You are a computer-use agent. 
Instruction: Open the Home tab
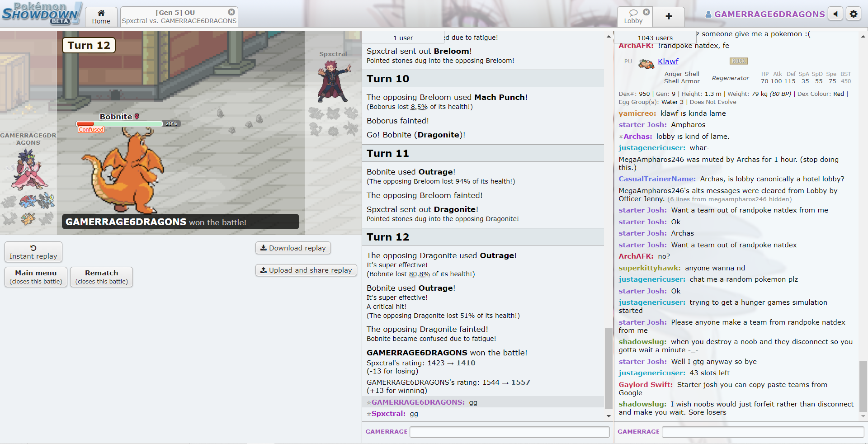pyautogui.click(x=101, y=17)
